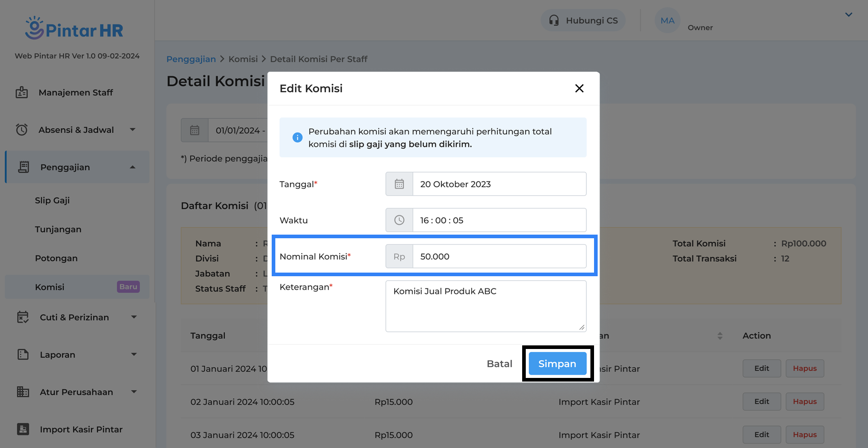Open the account dropdown chevron

pos(849,14)
